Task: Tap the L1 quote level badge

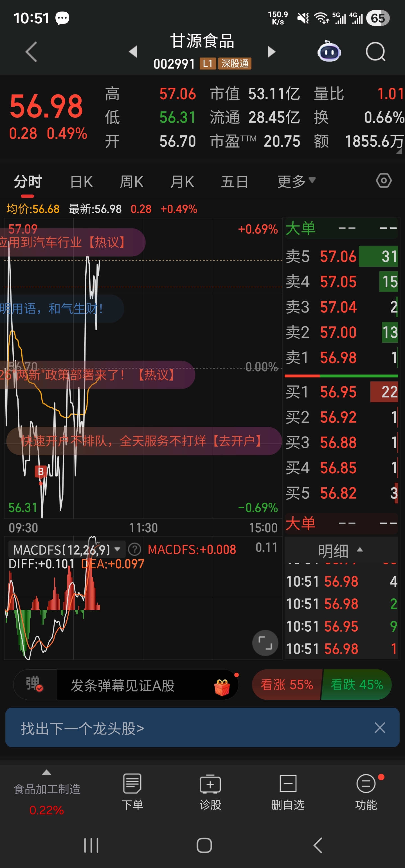Action: click(x=207, y=63)
